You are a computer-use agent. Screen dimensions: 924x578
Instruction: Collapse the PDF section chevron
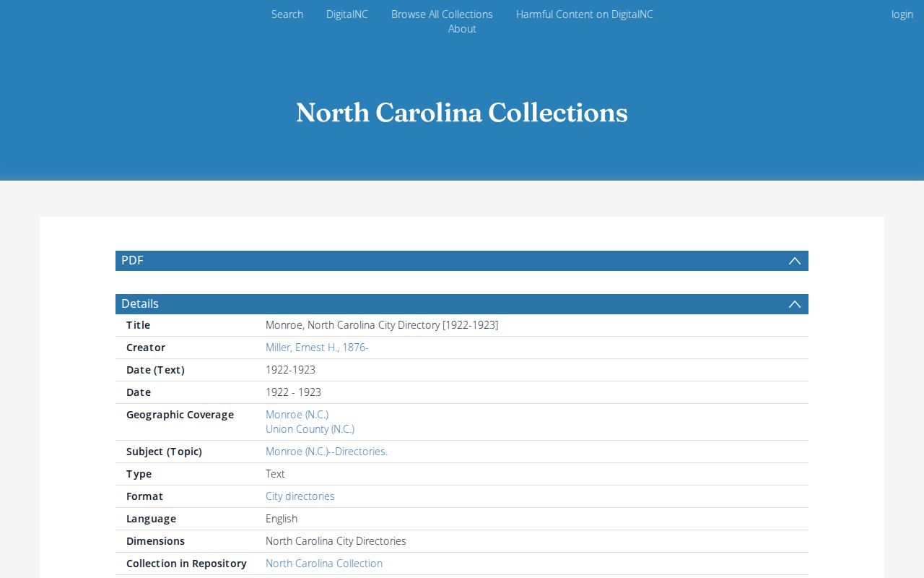[795, 261]
